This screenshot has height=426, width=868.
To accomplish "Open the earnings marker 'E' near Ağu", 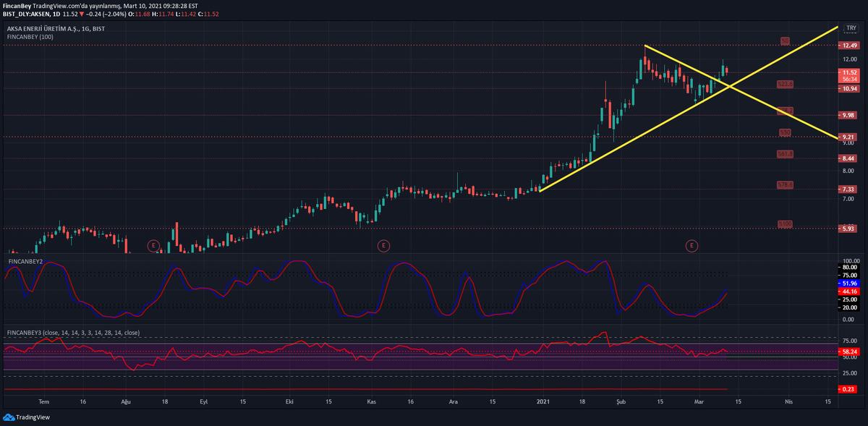I will click(153, 246).
